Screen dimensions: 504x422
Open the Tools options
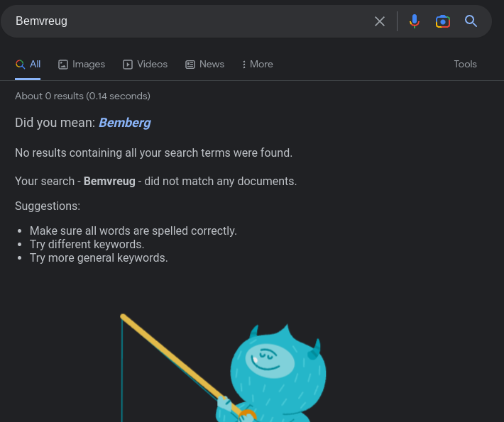465,65
